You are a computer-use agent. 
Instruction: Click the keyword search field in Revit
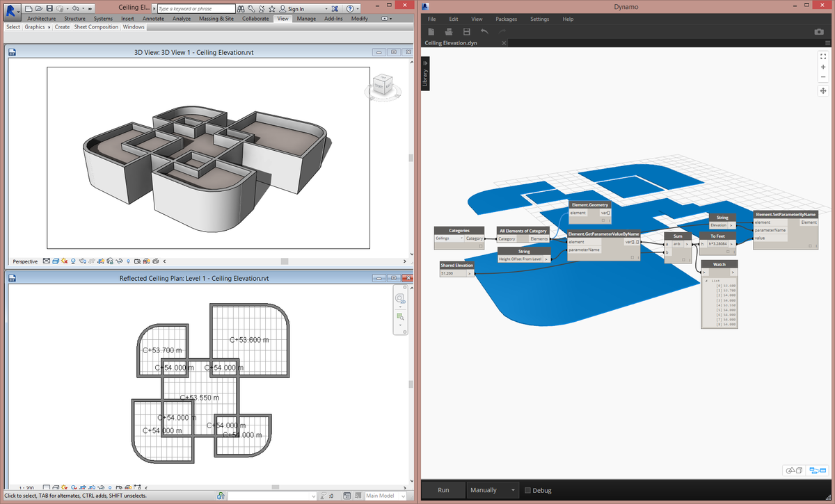tap(196, 9)
